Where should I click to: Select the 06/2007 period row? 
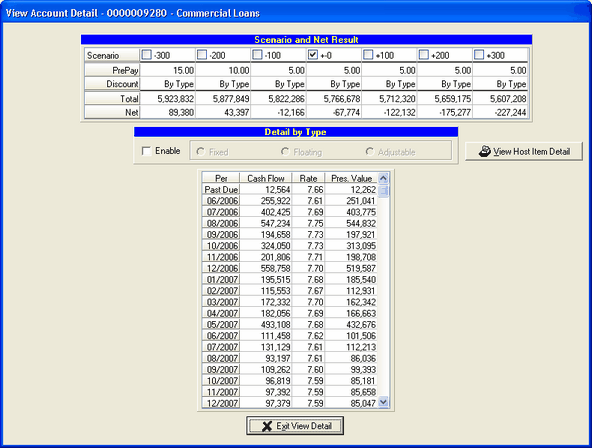[x=290, y=336]
